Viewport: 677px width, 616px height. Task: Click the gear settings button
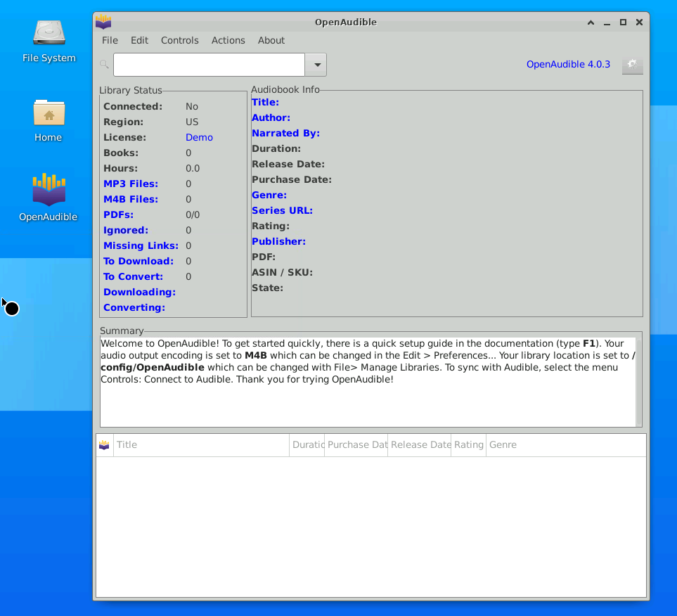tap(632, 65)
